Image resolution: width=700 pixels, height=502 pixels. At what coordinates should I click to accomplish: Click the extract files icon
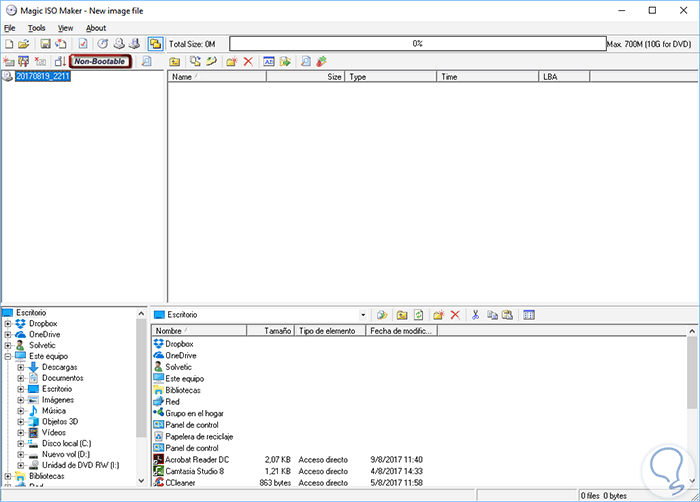(x=285, y=61)
